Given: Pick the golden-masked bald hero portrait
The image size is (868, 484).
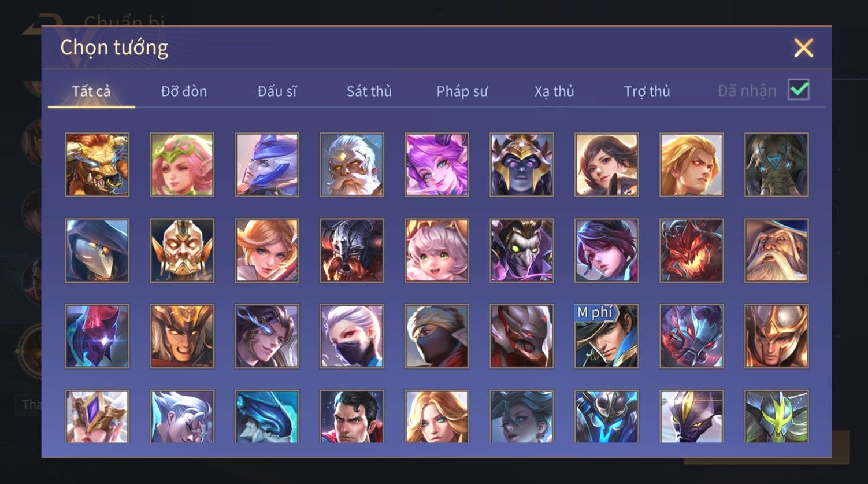Looking at the screenshot, I should click(x=182, y=250).
